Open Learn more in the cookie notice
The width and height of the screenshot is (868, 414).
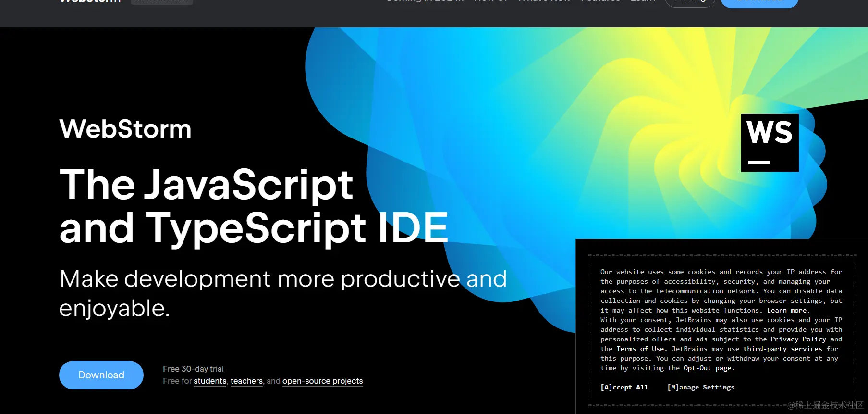click(x=787, y=311)
